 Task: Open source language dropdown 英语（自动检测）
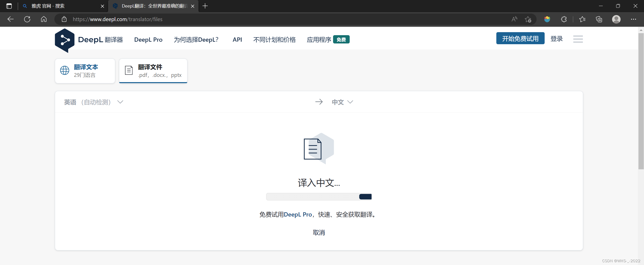coord(94,102)
